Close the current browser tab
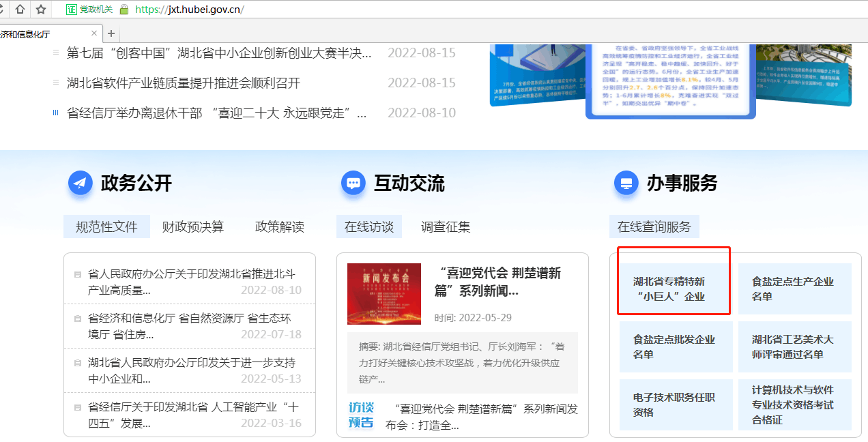Viewport: 868px width, 442px height. (95, 33)
